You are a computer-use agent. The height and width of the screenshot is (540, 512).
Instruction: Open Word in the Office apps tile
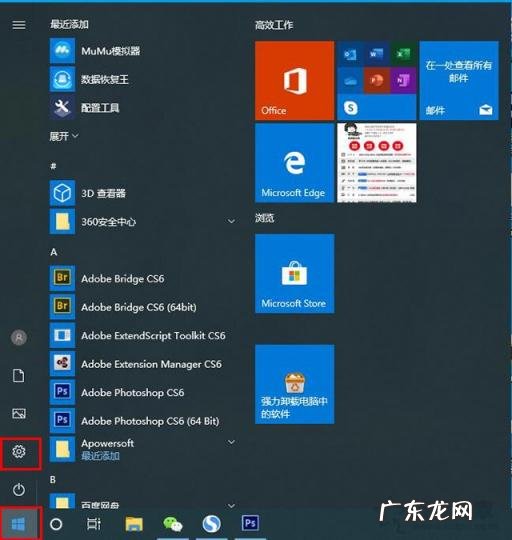point(376,54)
